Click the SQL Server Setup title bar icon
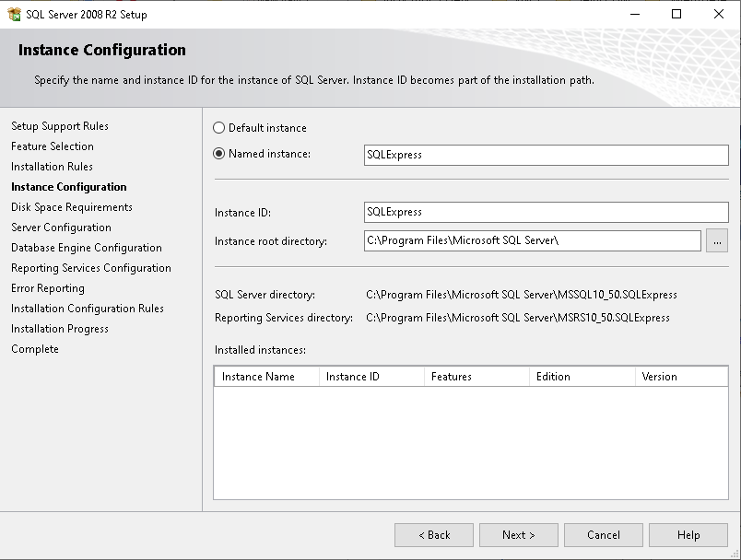 coord(14,14)
